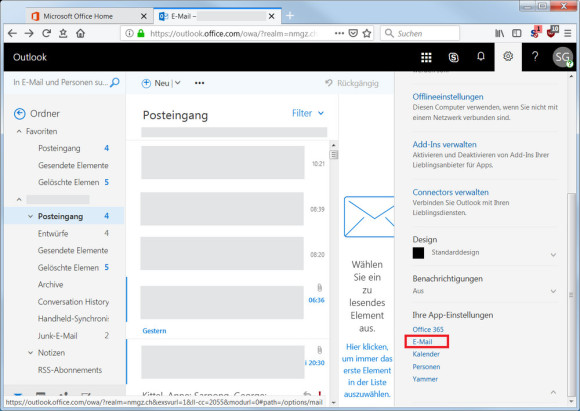Focus the mail and people search field

coord(61,82)
